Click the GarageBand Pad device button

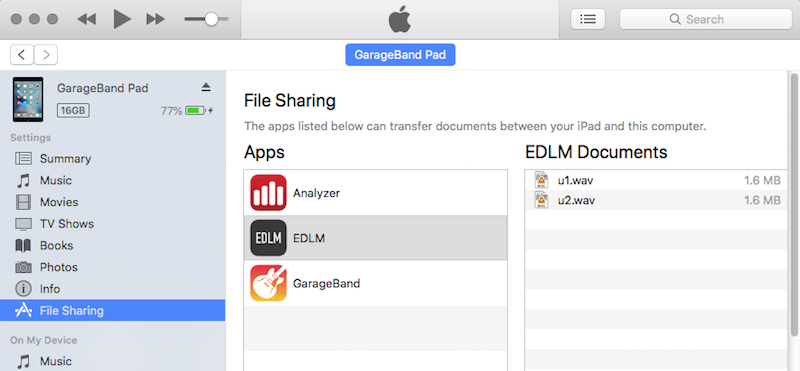[400, 55]
